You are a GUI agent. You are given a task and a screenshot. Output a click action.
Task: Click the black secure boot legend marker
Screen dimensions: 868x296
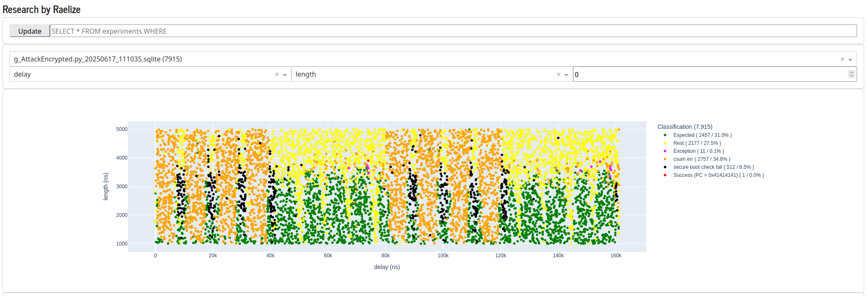coord(665,167)
